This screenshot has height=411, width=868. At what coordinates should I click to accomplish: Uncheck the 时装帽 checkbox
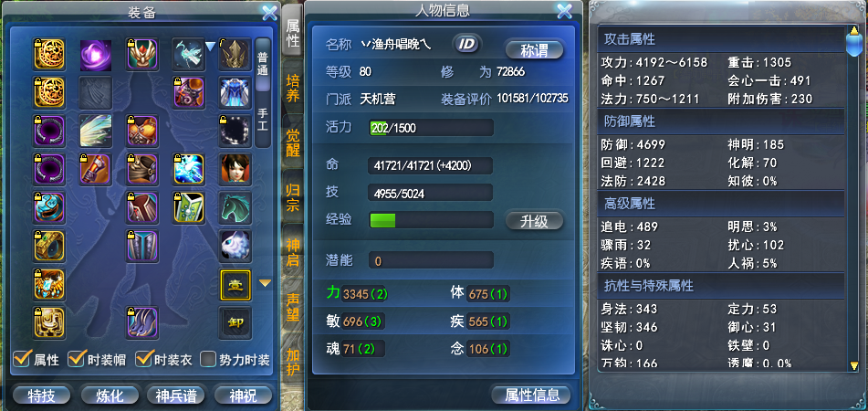(x=75, y=359)
